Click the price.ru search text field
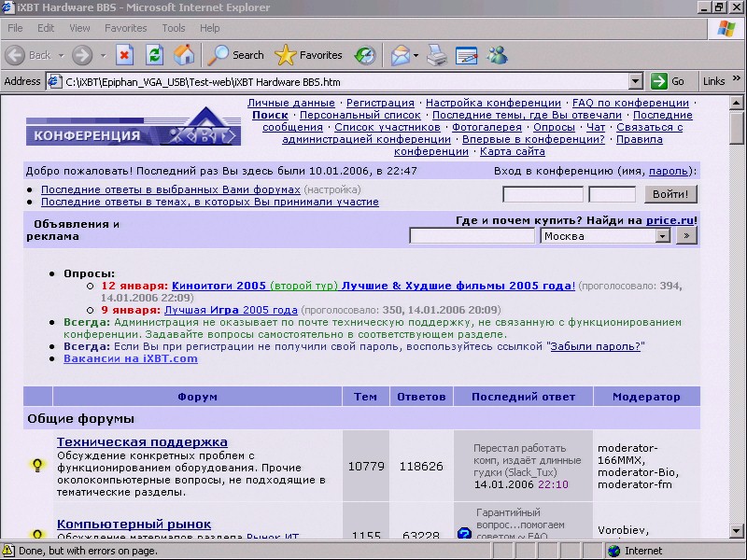Image resolution: width=747 pixels, height=560 pixels. coord(472,236)
